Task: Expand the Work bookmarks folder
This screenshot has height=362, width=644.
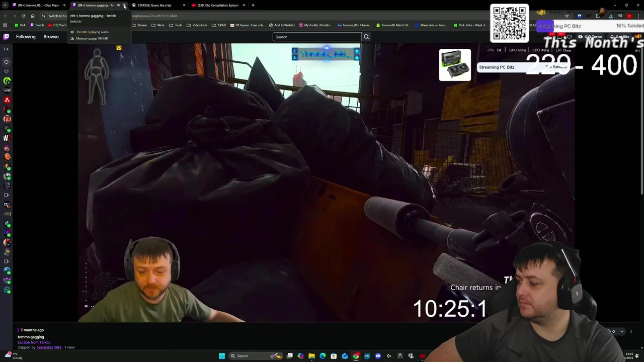Action: 158,25
